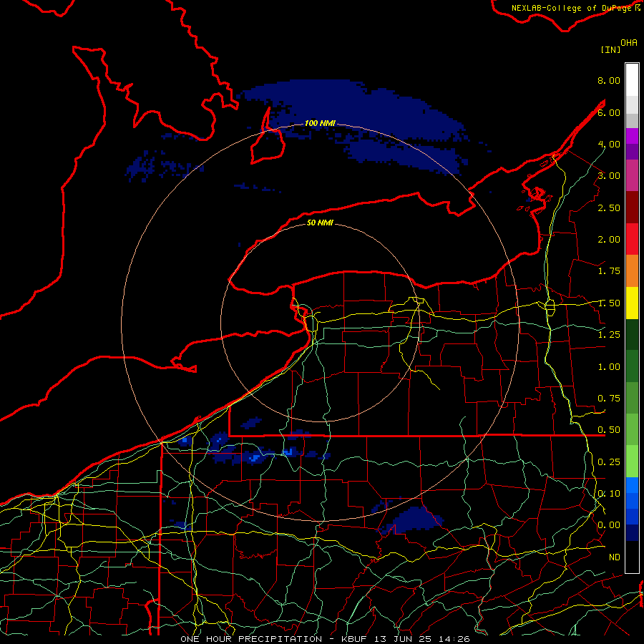
Task: Pick the orange 1.75 legend swatch
Action: pos(632,271)
